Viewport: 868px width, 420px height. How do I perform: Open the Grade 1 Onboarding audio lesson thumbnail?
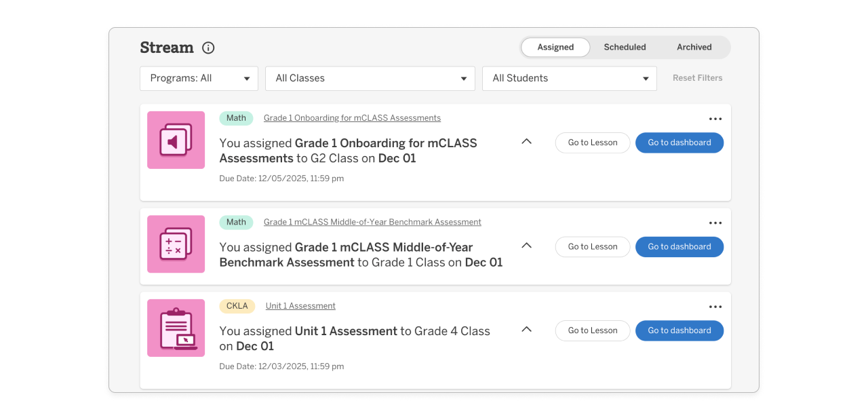pyautogui.click(x=176, y=140)
